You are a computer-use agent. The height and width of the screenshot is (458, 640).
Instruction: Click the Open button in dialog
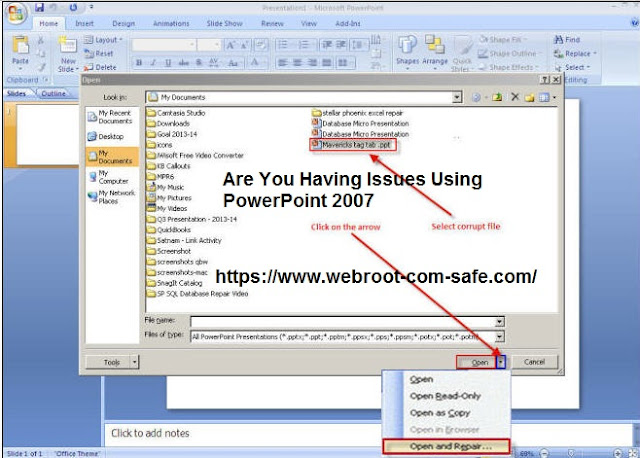tap(476, 362)
